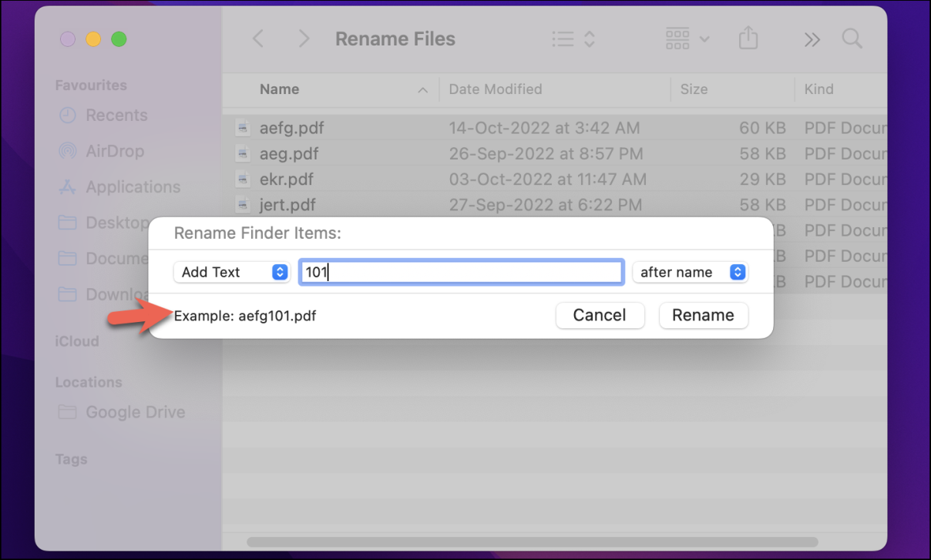
Task: Sort by the Name column header
Action: click(279, 89)
